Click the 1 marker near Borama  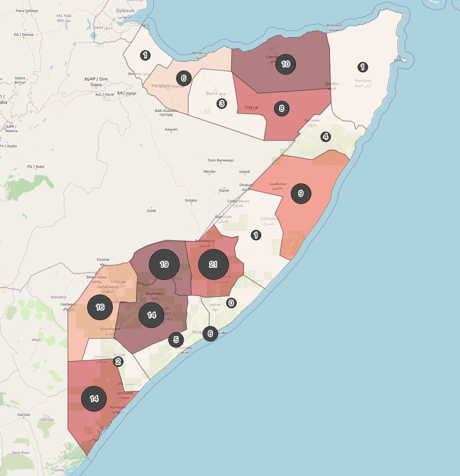coord(145,55)
